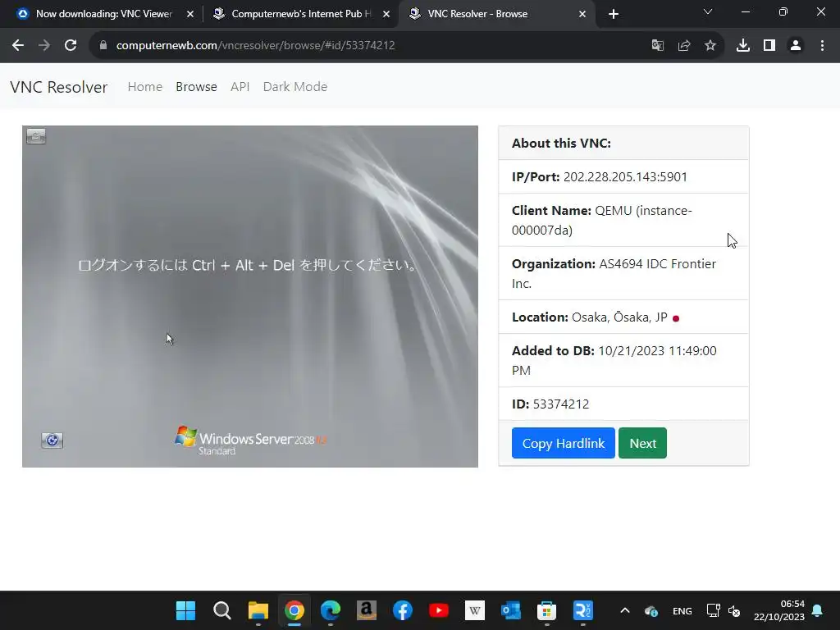This screenshot has height=630, width=840.
Task: Open the Chrome three-dot menu
Action: click(822, 46)
